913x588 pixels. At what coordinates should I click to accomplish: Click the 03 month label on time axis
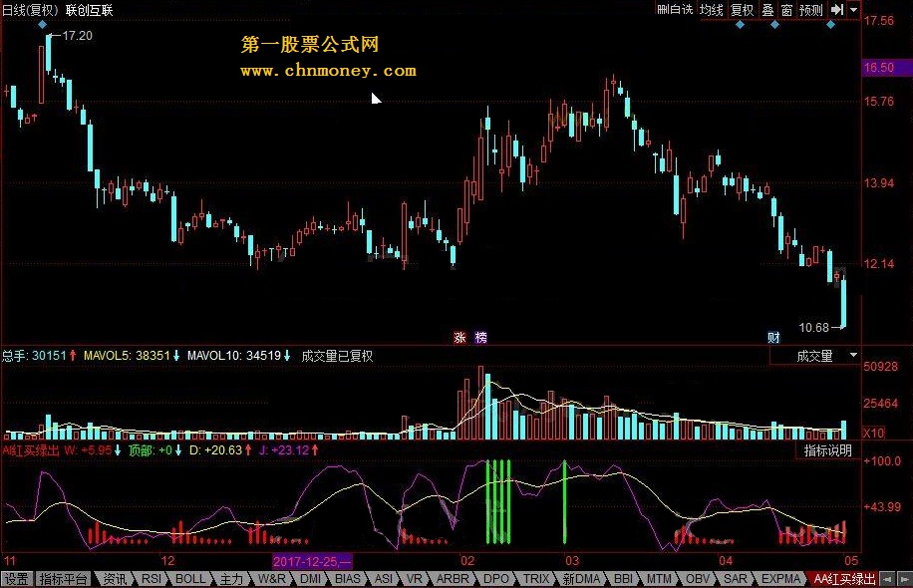572,561
